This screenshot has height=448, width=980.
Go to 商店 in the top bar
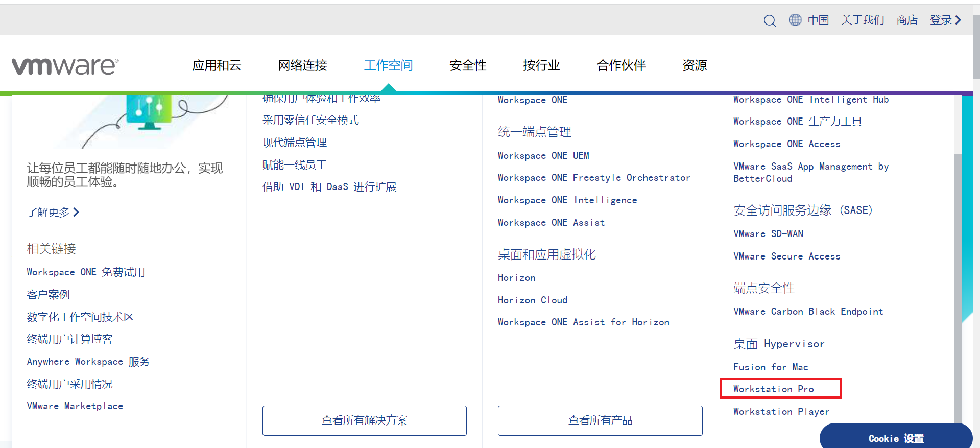click(907, 20)
